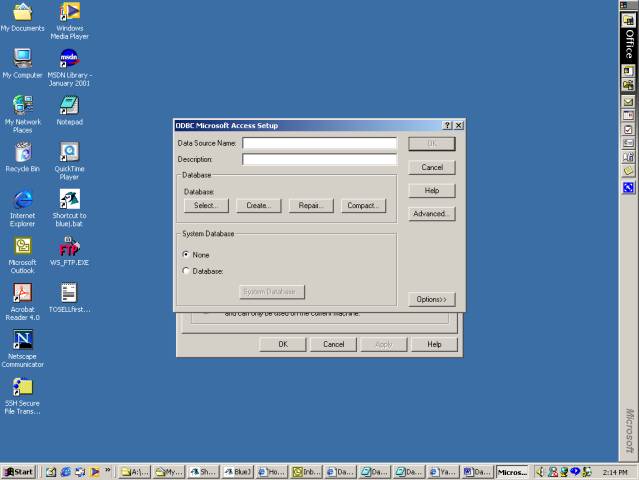Click New Task checkbox icon in Office bar
639x480 pixels.
[628, 130]
